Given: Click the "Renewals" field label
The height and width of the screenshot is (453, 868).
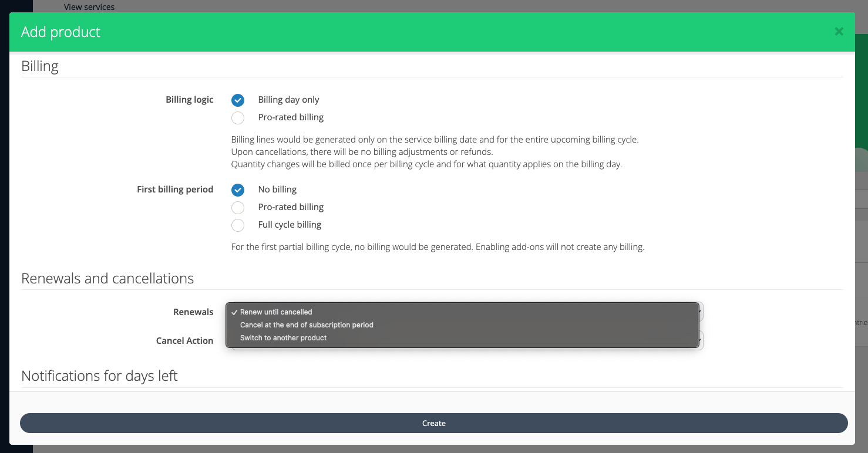Looking at the screenshot, I should 193,312.
